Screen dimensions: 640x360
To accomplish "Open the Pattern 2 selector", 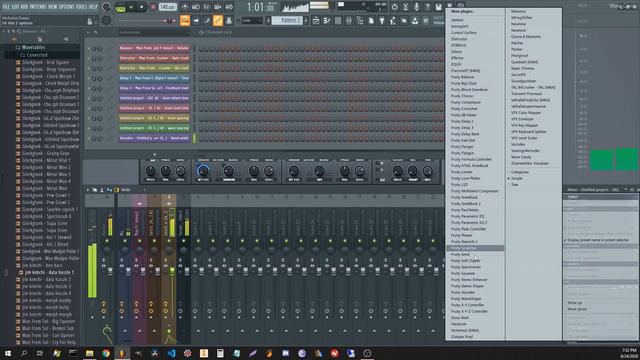I will pyautogui.click(x=288, y=20).
